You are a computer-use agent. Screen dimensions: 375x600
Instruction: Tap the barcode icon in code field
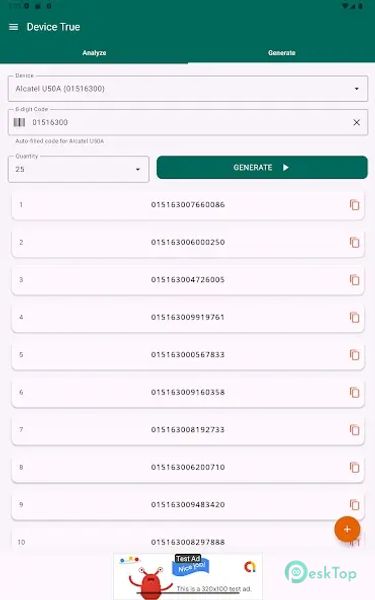coord(20,122)
